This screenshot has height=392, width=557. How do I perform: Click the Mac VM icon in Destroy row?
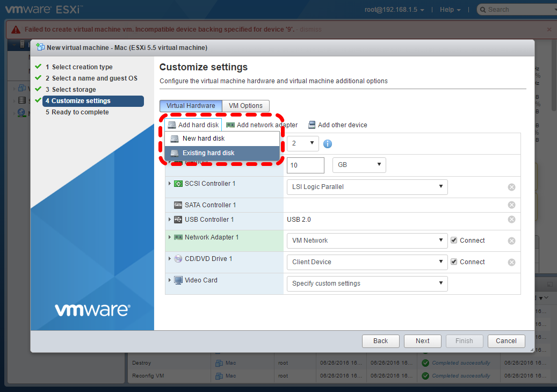pos(219,363)
